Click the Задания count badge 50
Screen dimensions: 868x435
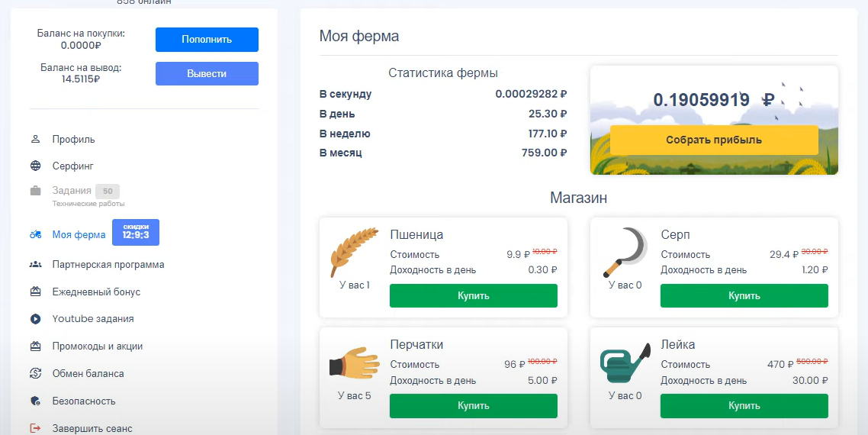(108, 192)
